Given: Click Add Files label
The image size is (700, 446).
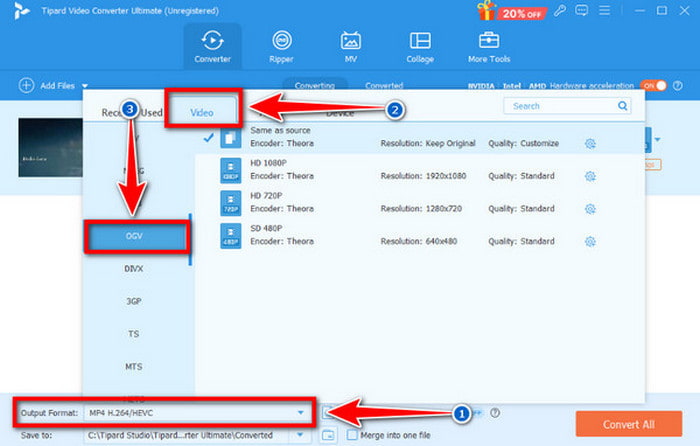Looking at the screenshot, I should pos(58,86).
